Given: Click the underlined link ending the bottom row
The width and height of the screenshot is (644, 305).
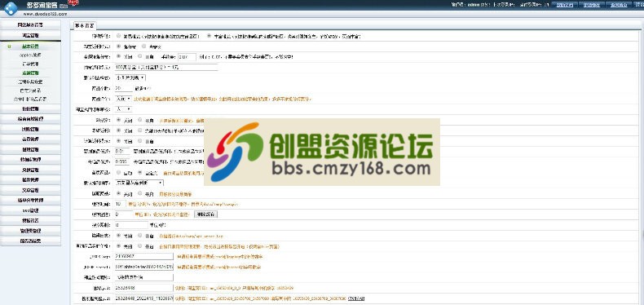Looking at the screenshot, I should pos(356,298).
